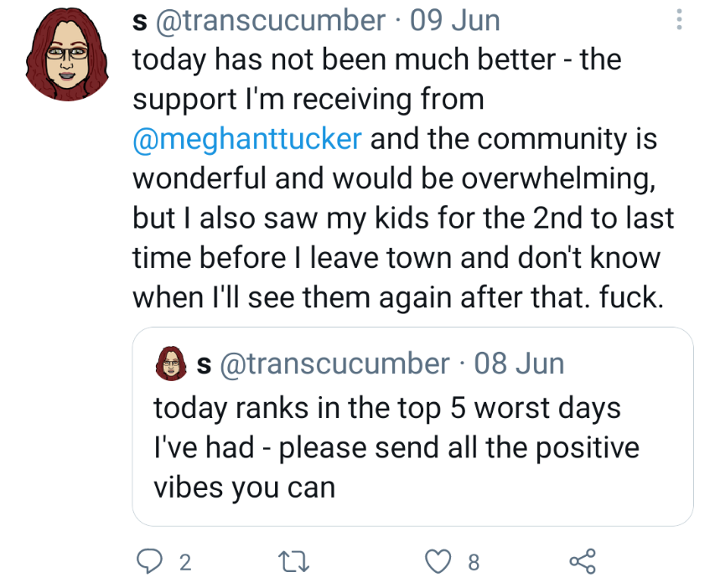Click the 08 Jun quoted tweet timestamp
This screenshot has width=715, height=588.
(519, 364)
